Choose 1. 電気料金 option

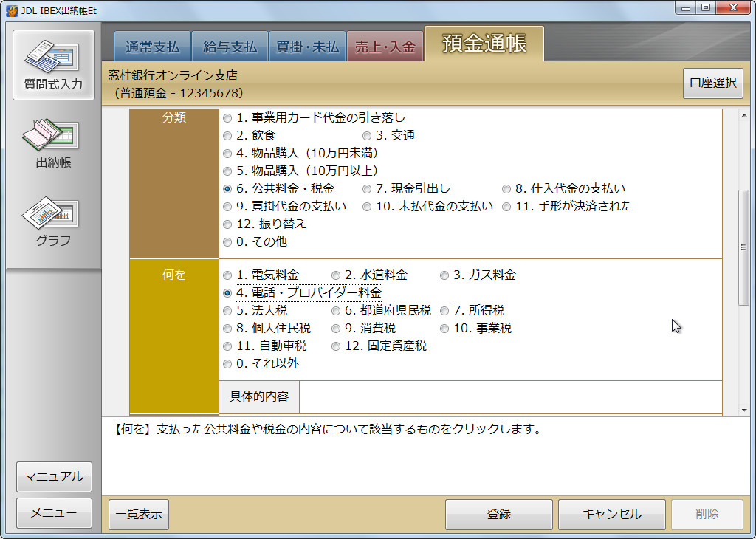(x=227, y=275)
